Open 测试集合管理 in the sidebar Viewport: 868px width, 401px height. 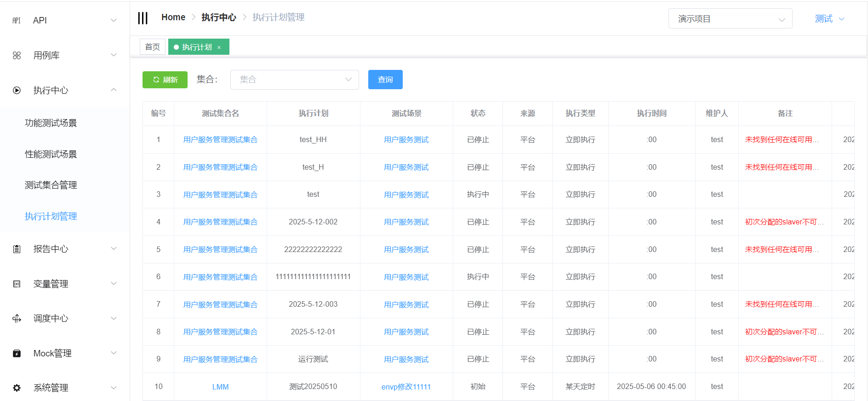(x=51, y=185)
